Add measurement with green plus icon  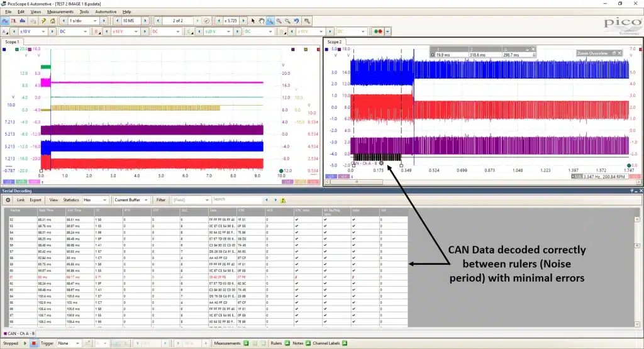[246, 343]
